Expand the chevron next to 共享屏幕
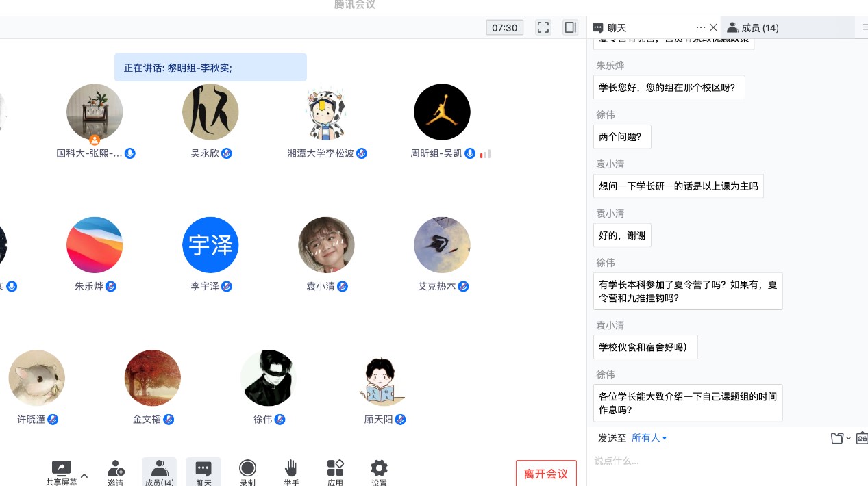This screenshot has height=486, width=868. [84, 474]
